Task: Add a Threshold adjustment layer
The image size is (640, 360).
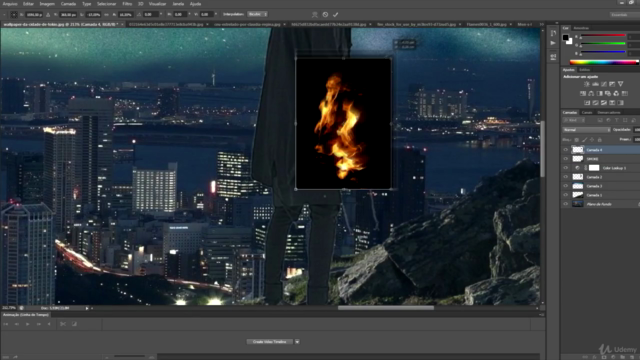Action: coord(604,103)
